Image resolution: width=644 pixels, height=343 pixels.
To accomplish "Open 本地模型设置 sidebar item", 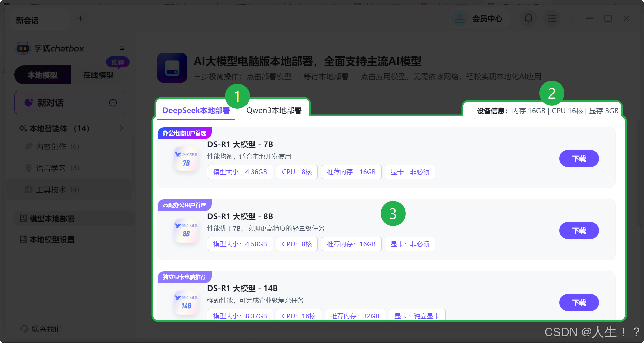I will click(75, 239).
